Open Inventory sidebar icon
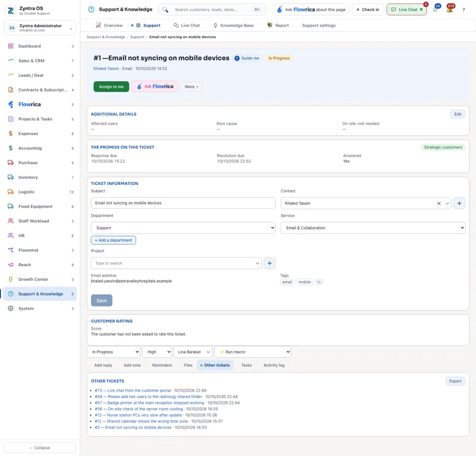The image size is (476, 456). (x=10, y=177)
